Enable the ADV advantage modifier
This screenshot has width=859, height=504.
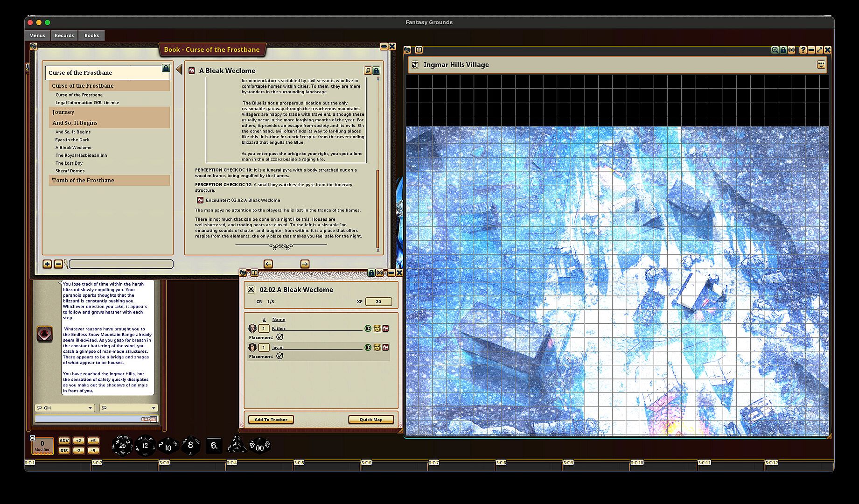(64, 441)
